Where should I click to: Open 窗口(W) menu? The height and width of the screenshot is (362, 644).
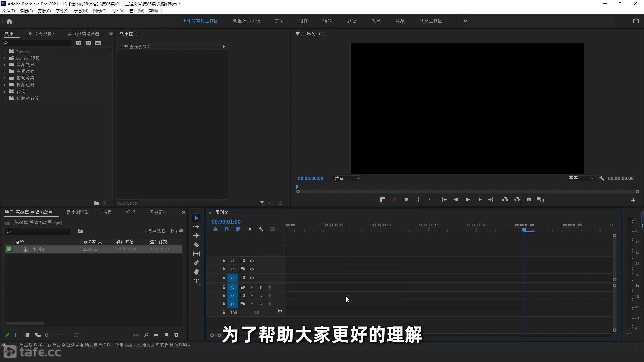pyautogui.click(x=137, y=11)
